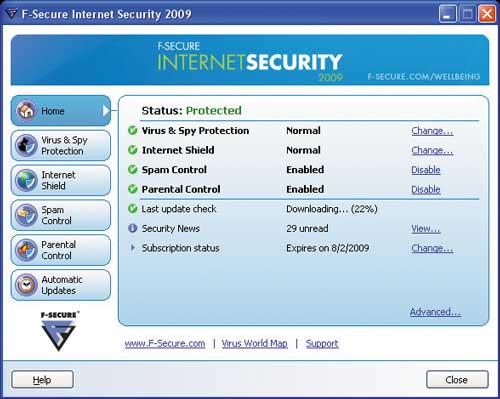The height and width of the screenshot is (399, 500).
Task: Click the Status: Protected heading
Action: tap(191, 110)
